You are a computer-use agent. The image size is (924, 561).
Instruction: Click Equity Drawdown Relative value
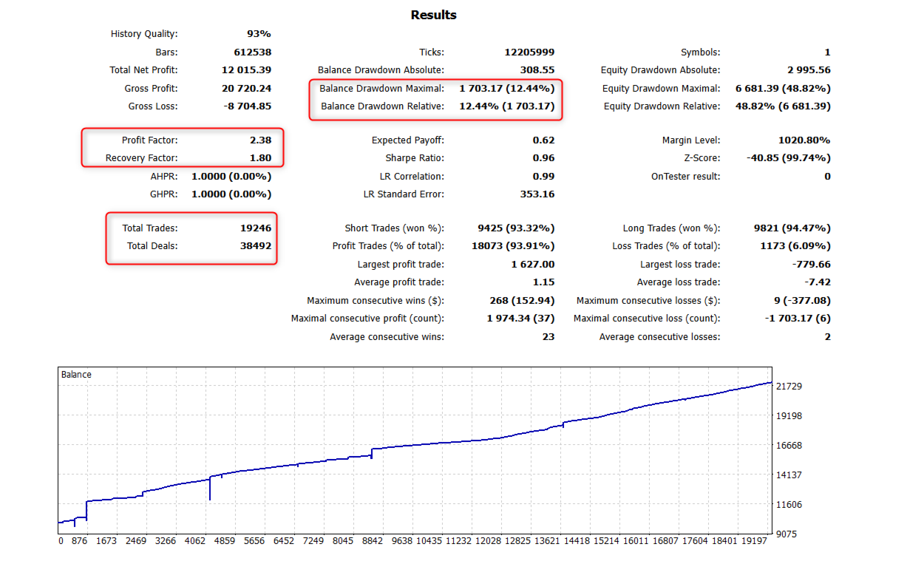coord(783,106)
